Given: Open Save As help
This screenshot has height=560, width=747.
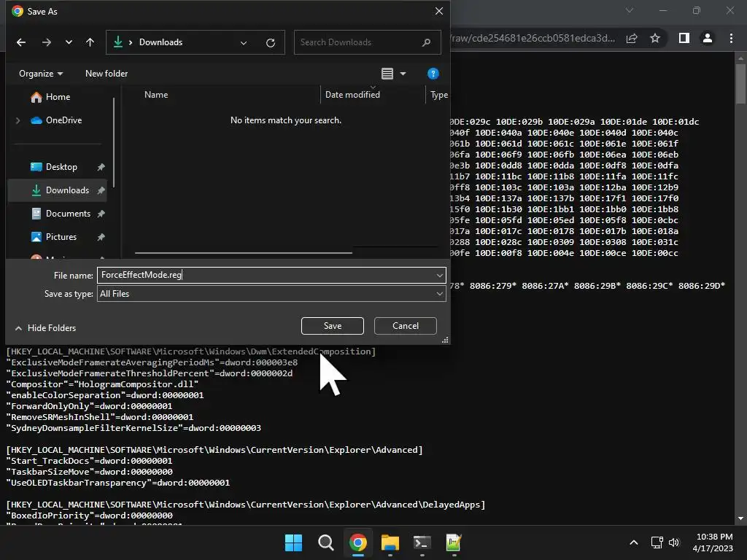Looking at the screenshot, I should point(433,74).
